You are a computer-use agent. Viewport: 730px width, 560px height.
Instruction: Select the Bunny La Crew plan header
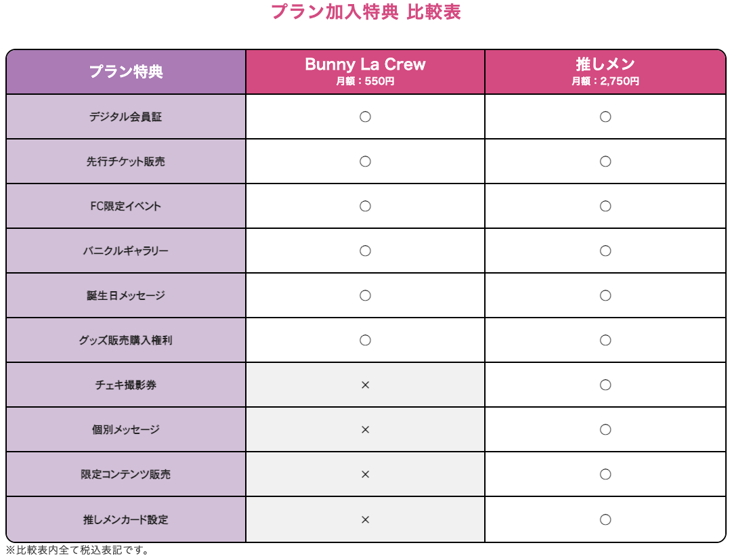click(365, 65)
